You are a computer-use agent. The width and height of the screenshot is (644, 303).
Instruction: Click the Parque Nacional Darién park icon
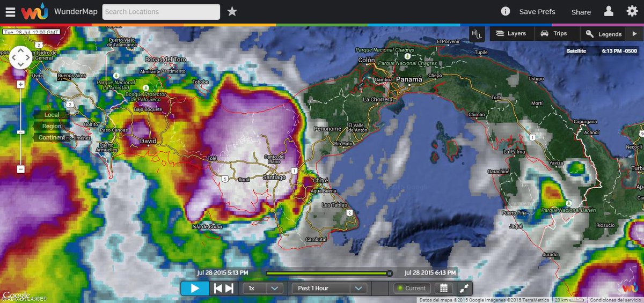pos(568,203)
